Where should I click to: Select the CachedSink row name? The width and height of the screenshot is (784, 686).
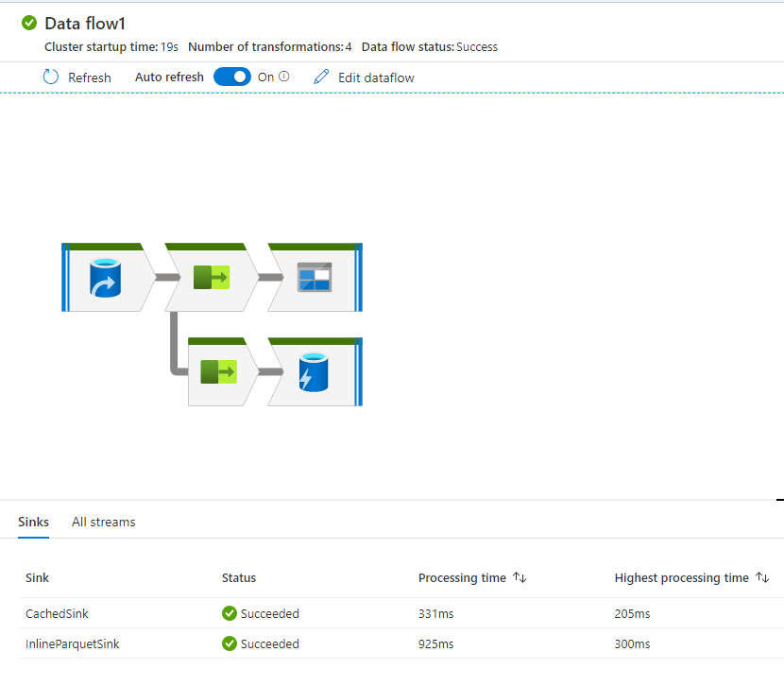coord(57,613)
